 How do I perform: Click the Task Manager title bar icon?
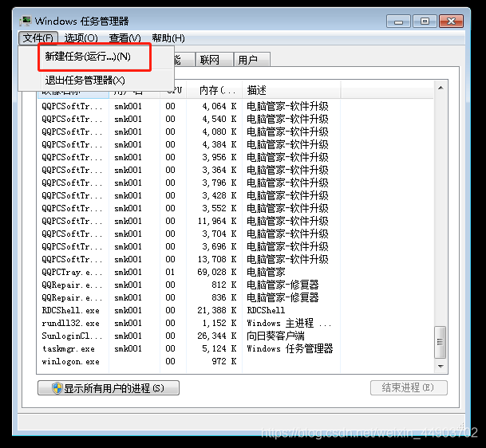[x=26, y=21]
